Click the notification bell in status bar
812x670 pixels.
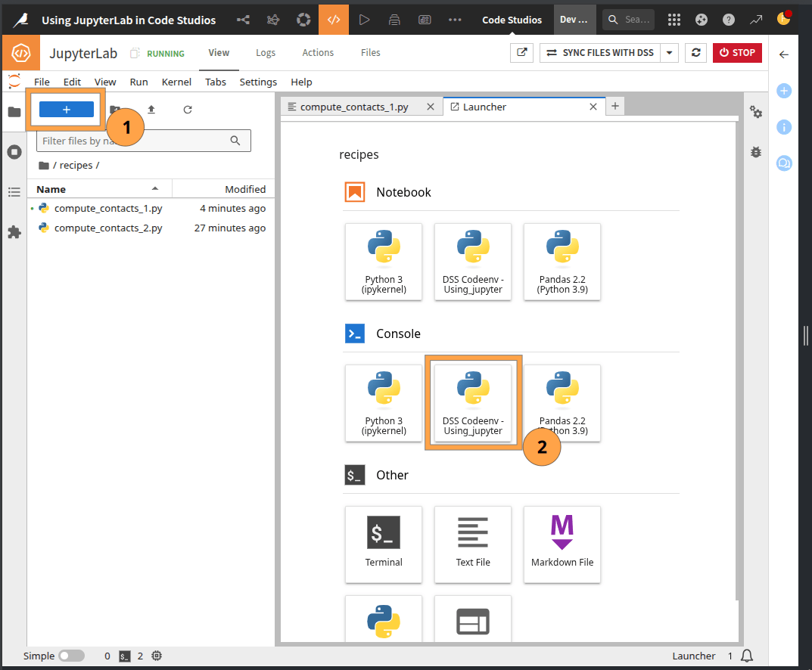pyautogui.click(x=747, y=656)
